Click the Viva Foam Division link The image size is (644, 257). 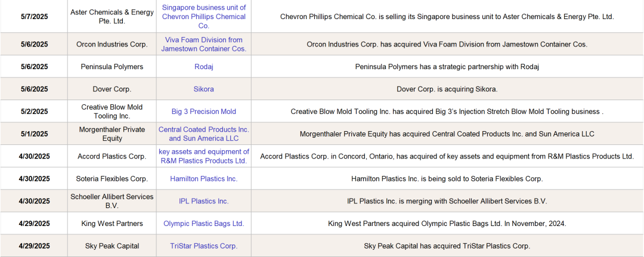click(203, 44)
